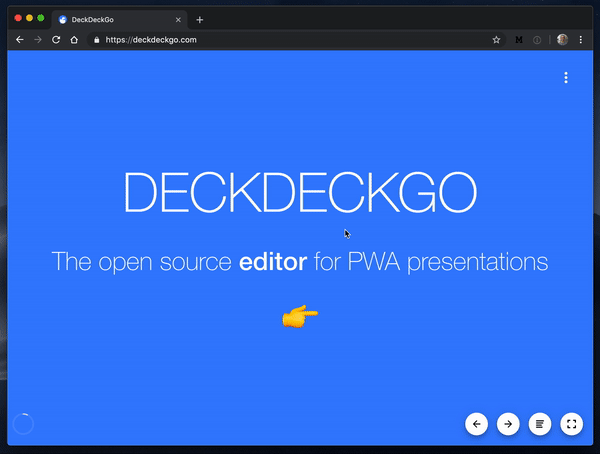Click the pointing hand emoji

click(300, 317)
